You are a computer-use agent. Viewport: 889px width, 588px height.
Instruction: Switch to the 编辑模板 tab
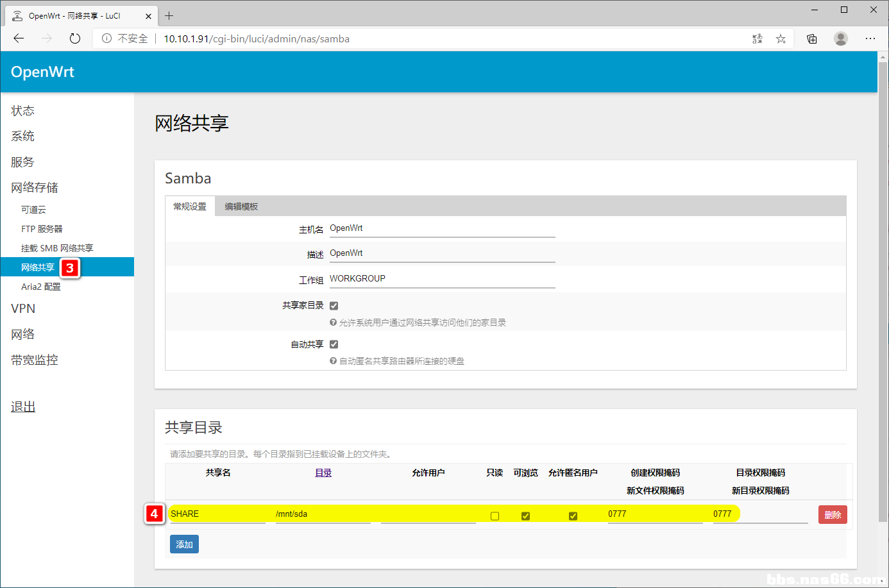(x=241, y=206)
